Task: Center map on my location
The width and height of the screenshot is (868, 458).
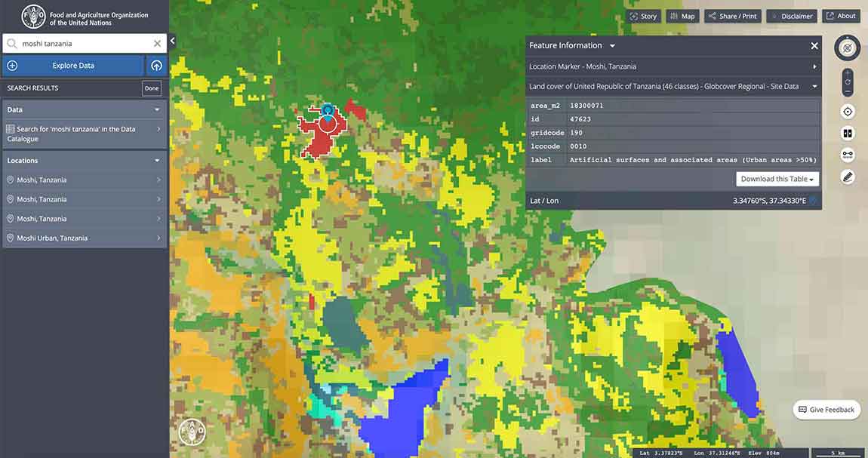Action: point(847,112)
